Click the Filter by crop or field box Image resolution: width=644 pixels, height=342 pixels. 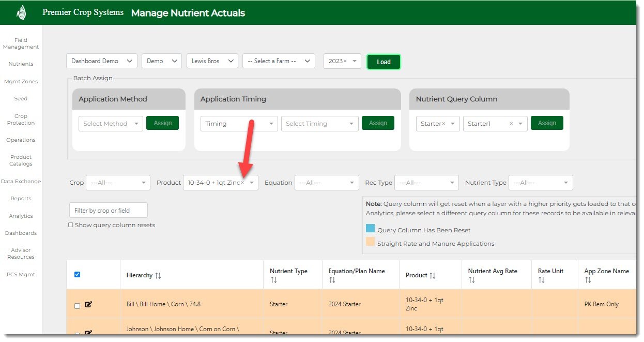click(x=109, y=210)
